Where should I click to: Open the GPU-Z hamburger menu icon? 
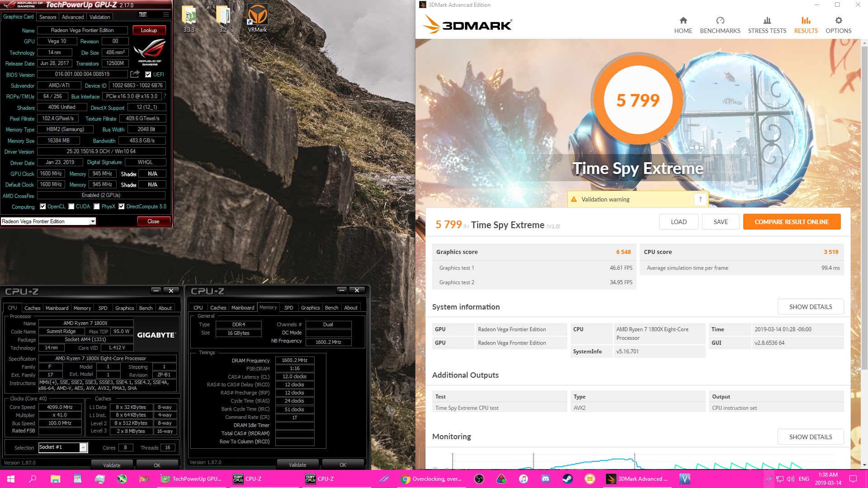click(166, 15)
